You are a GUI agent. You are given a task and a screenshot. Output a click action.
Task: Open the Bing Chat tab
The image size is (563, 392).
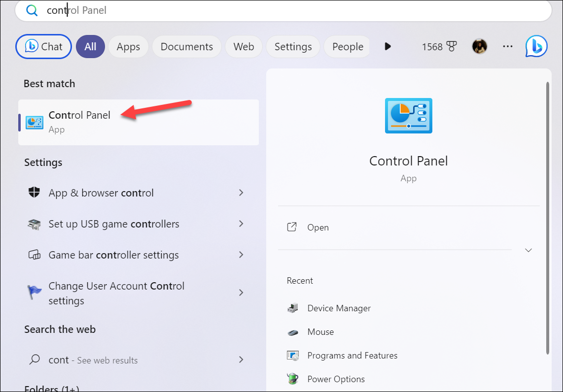click(43, 47)
